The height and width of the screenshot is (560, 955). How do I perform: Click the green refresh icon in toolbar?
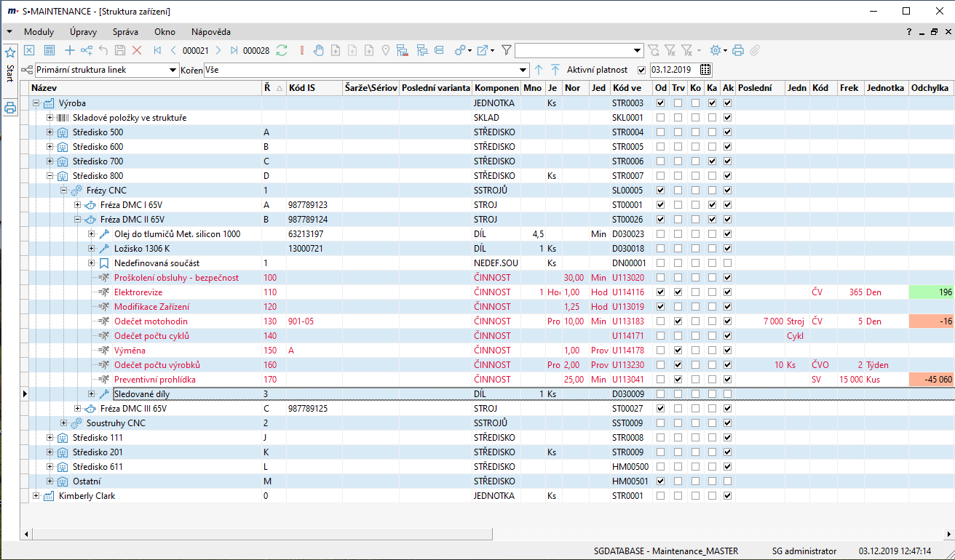pos(281,50)
